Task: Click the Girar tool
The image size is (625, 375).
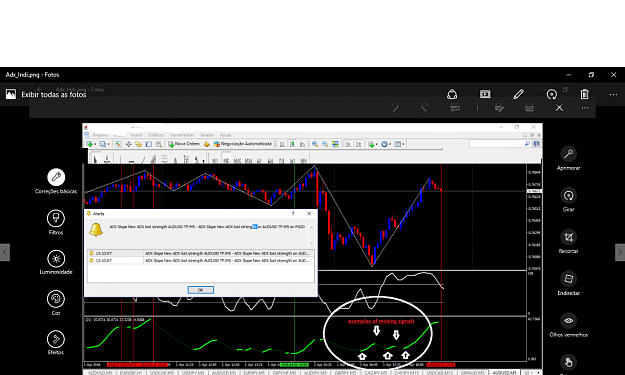Action: coord(568,200)
